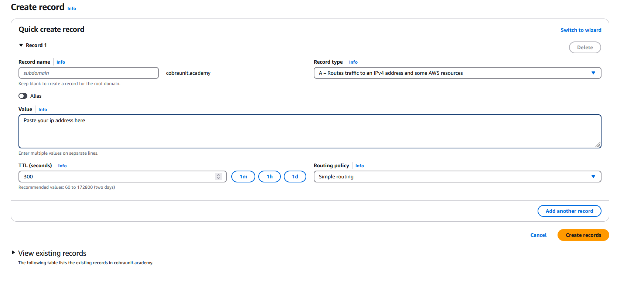Click 'Recommended values: 60 to 172800' hint
644x282 pixels.
coord(67,187)
